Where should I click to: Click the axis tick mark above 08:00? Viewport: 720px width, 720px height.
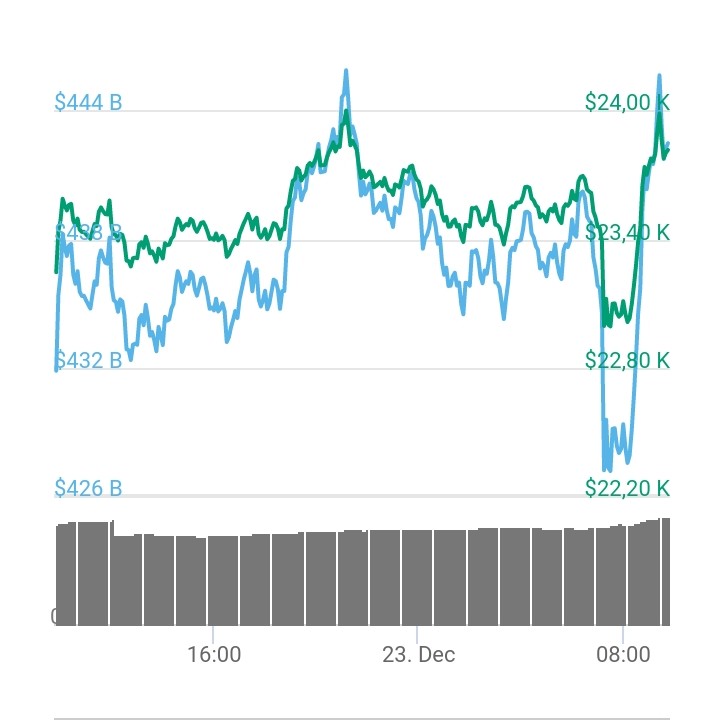[622, 634]
